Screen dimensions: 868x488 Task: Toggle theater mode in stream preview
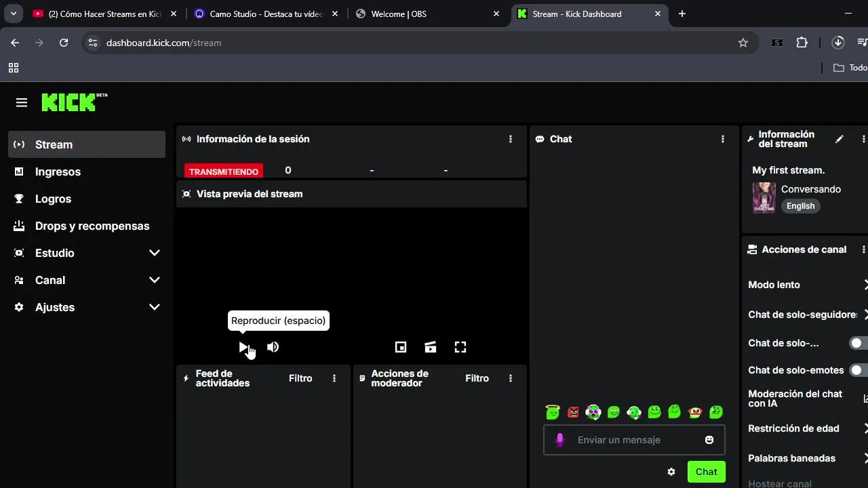click(430, 347)
